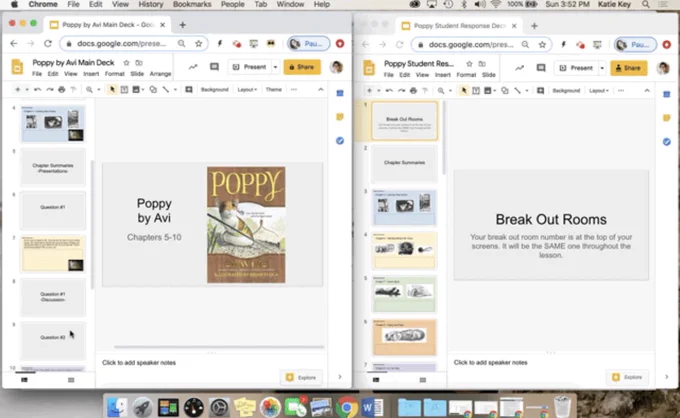Screen dimensions: 680x418
Task: Choose select cursor tool in Main Deck
Action: pos(112,90)
